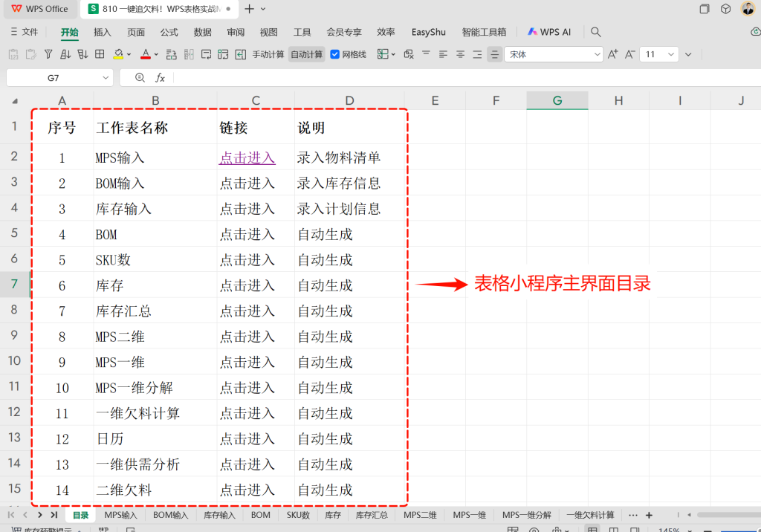
Task: Switch to 手动计算 manual calculation
Action: pos(268,54)
